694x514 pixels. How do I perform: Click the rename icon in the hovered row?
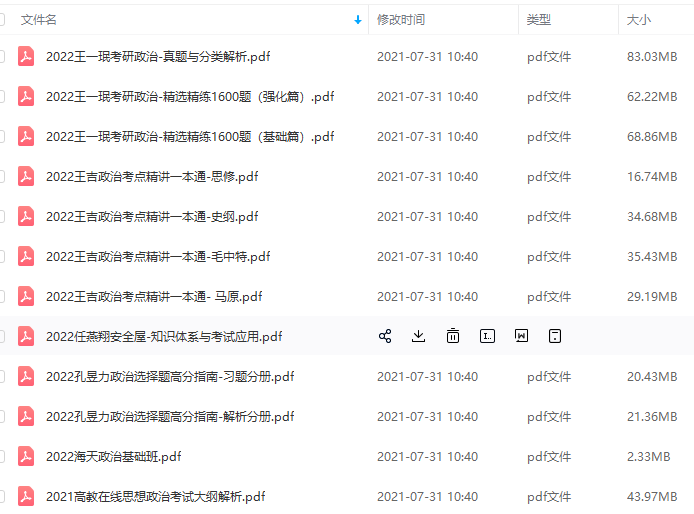point(487,336)
